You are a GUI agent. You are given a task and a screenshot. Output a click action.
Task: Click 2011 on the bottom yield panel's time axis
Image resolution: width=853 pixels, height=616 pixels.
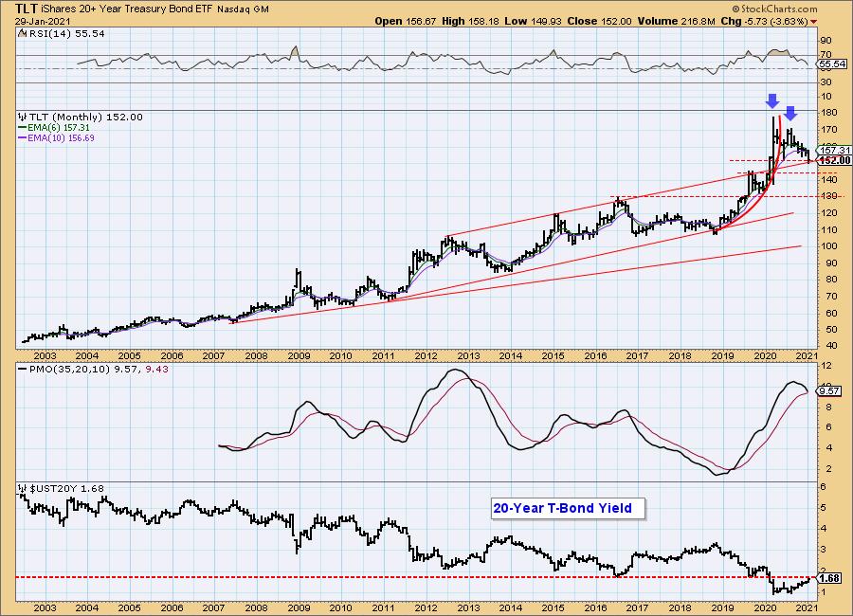point(384,607)
